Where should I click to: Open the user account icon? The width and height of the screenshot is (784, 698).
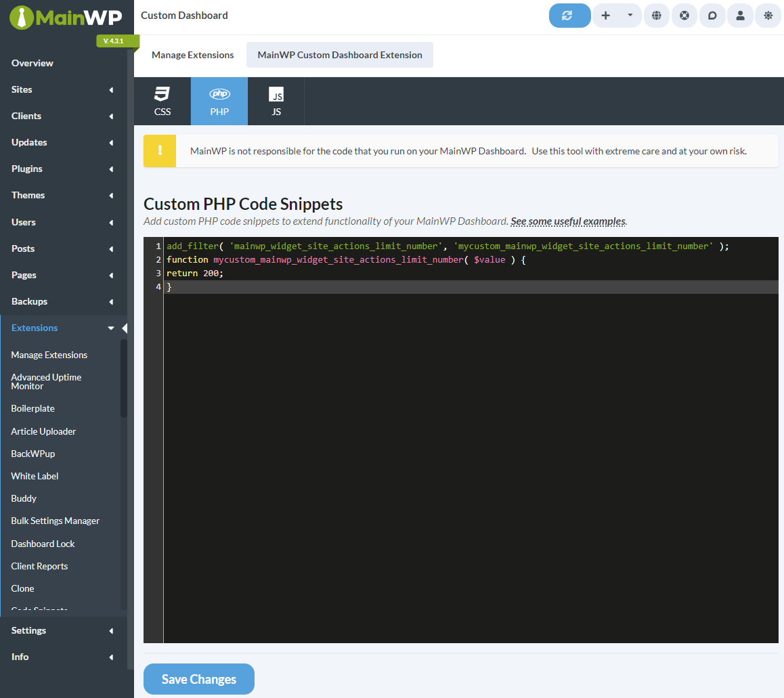pos(739,15)
